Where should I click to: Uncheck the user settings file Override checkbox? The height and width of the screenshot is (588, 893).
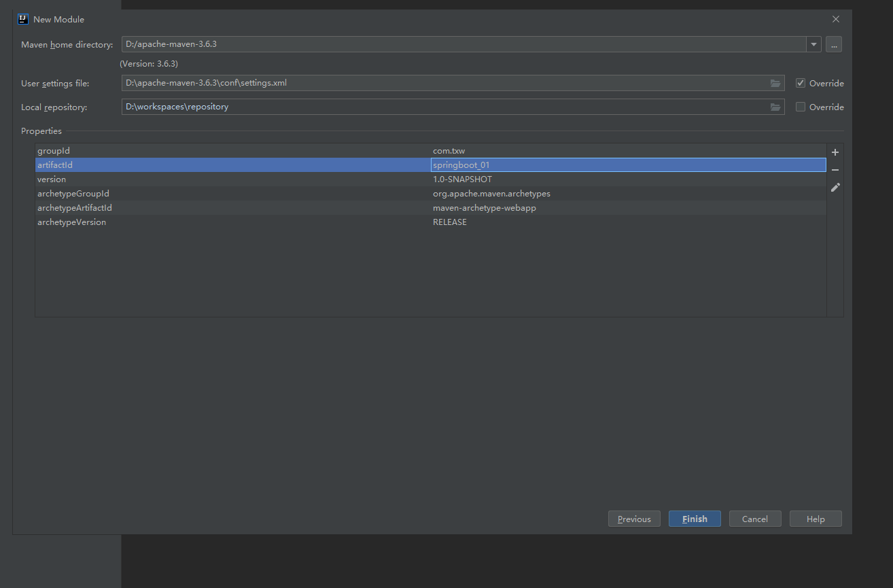[x=801, y=83]
